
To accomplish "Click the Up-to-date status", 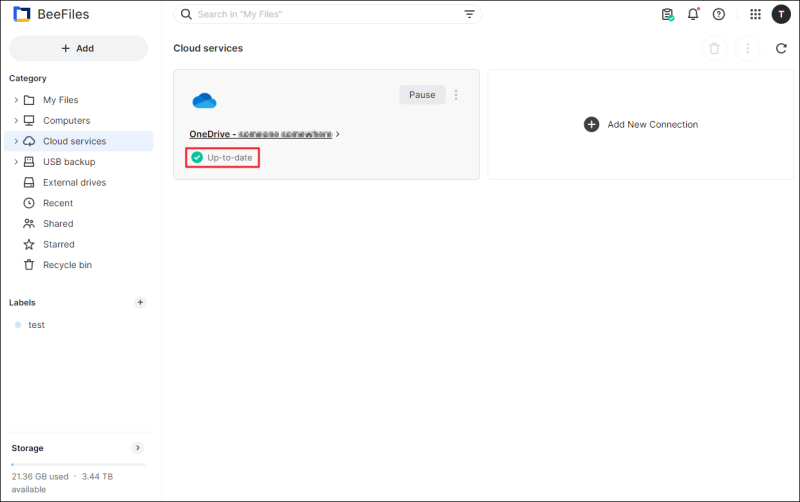I will 222,158.
